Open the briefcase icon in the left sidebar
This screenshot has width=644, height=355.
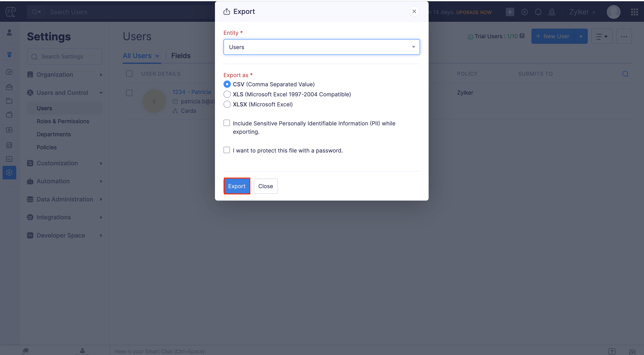(9, 87)
